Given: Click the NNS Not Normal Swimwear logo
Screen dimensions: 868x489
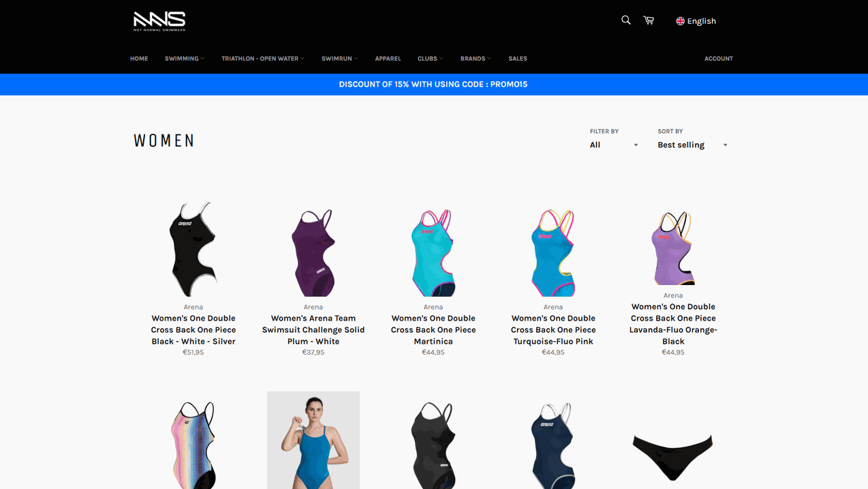Looking at the screenshot, I should pyautogui.click(x=159, y=21).
